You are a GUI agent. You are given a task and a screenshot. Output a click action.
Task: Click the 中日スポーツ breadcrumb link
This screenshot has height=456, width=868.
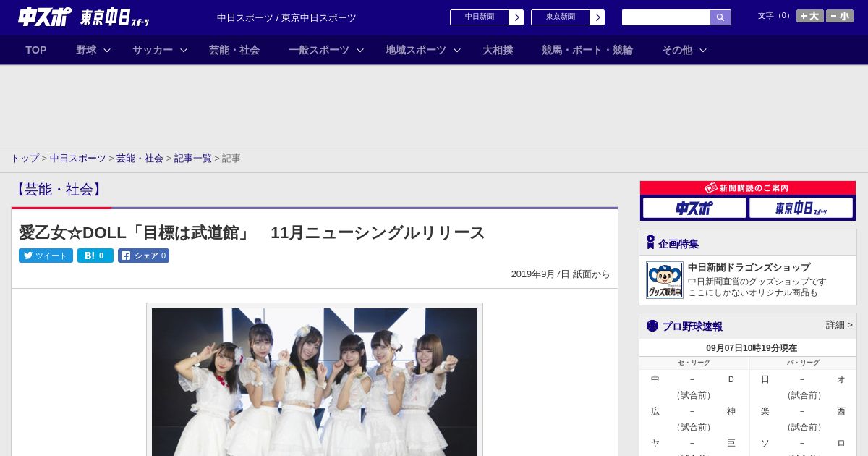[x=78, y=158]
